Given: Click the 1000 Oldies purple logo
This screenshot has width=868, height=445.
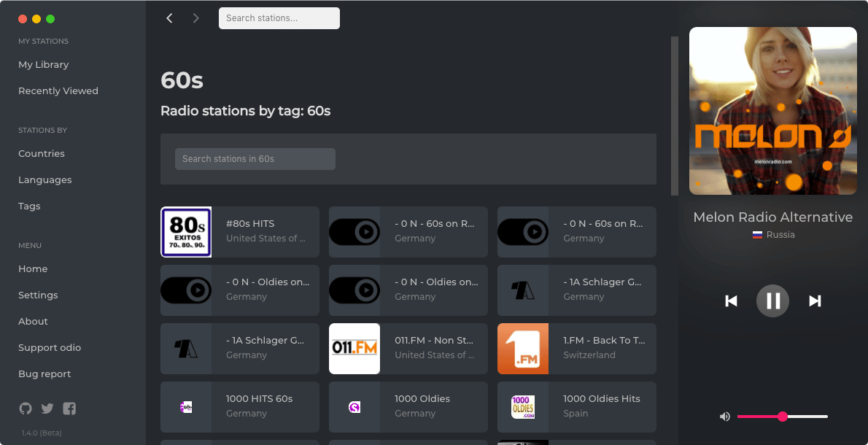Looking at the screenshot, I should tap(354, 407).
